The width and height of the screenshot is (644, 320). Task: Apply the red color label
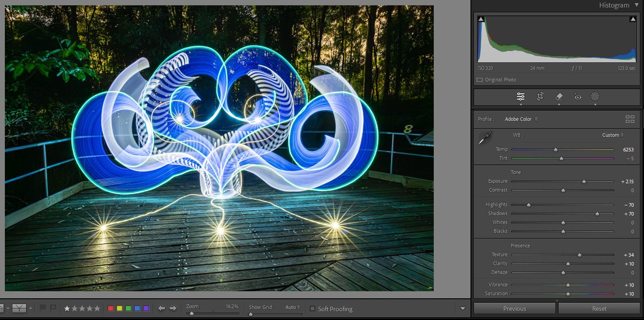tap(111, 307)
